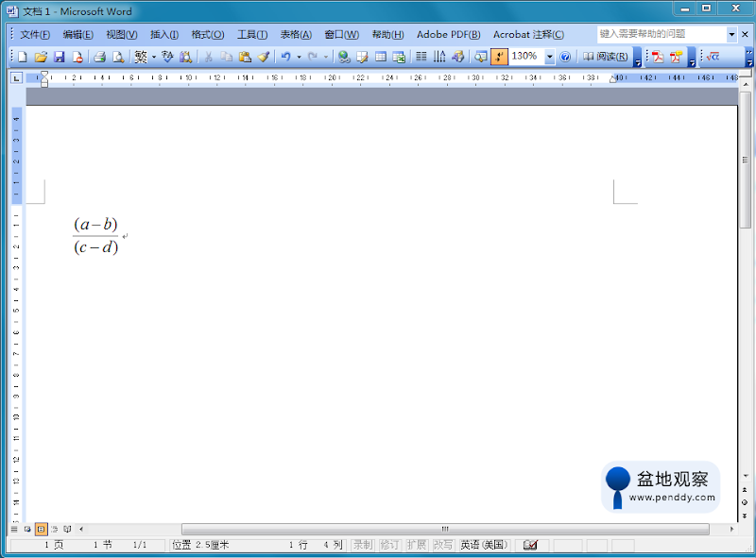
Task: Open the 文件(F) menu
Action: [35, 35]
